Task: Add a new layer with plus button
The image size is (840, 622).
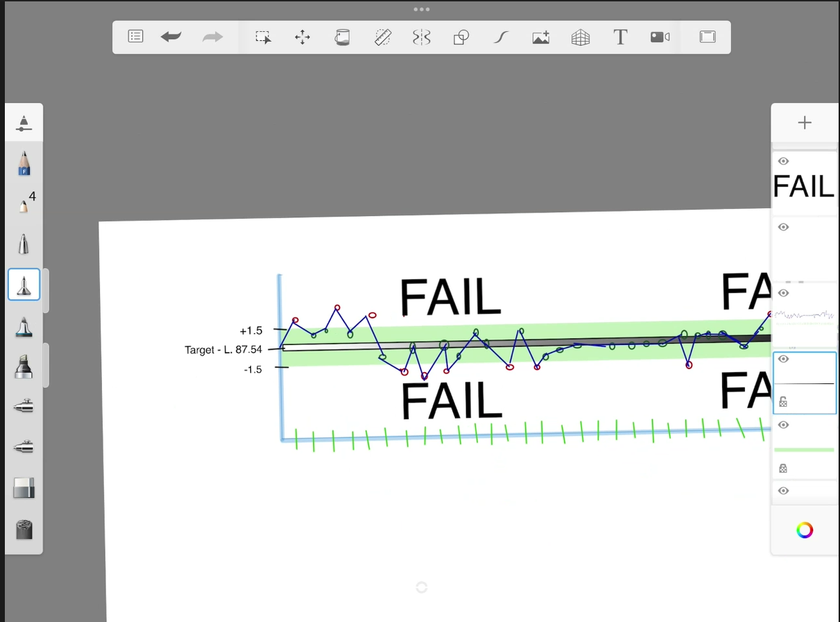Action: coord(805,123)
